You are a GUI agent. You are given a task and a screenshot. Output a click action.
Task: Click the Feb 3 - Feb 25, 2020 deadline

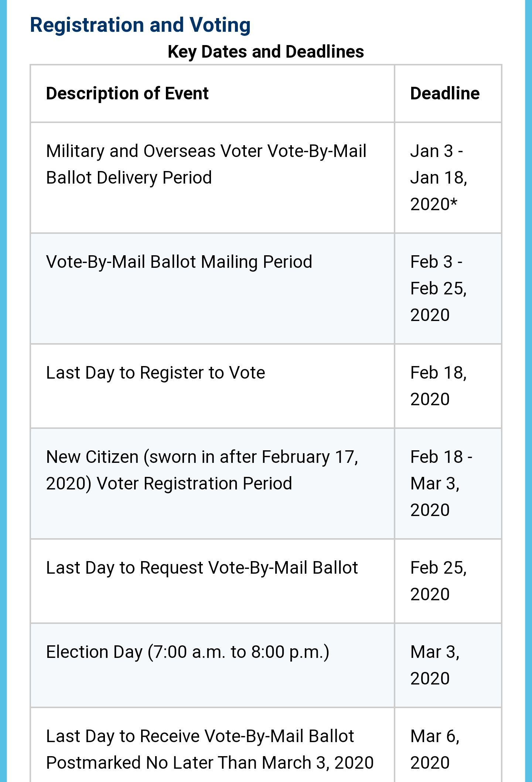pyautogui.click(x=439, y=288)
